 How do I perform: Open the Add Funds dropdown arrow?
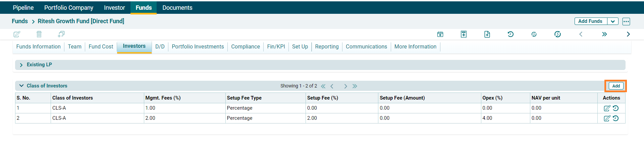[613, 22]
